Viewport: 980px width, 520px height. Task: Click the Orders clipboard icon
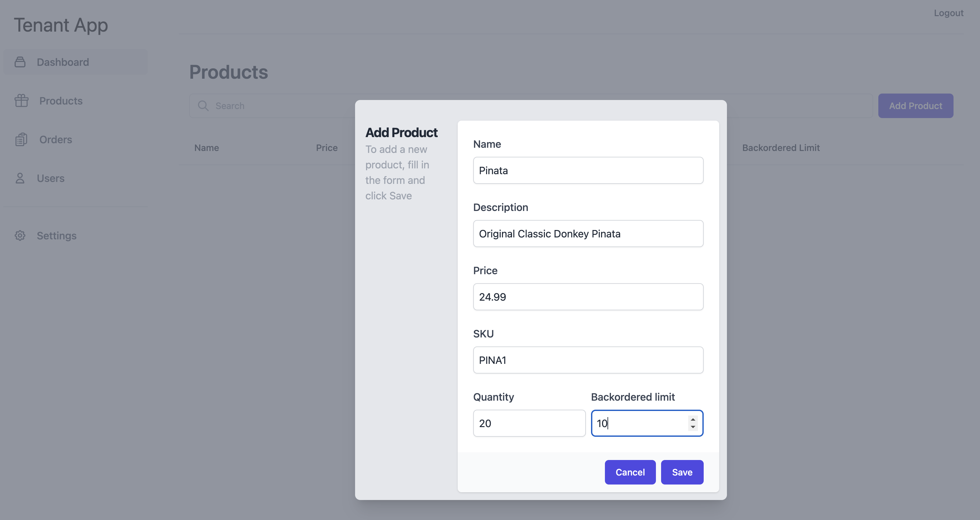21,139
